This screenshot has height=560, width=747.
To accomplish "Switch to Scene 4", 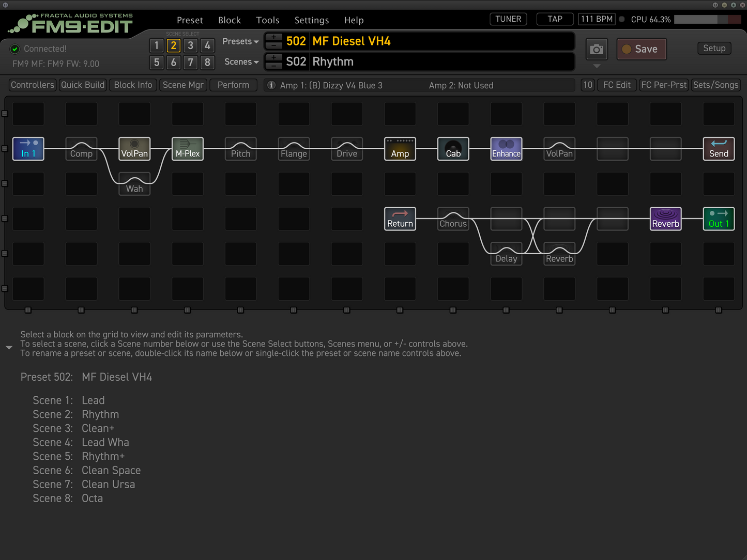I will pyautogui.click(x=207, y=45).
